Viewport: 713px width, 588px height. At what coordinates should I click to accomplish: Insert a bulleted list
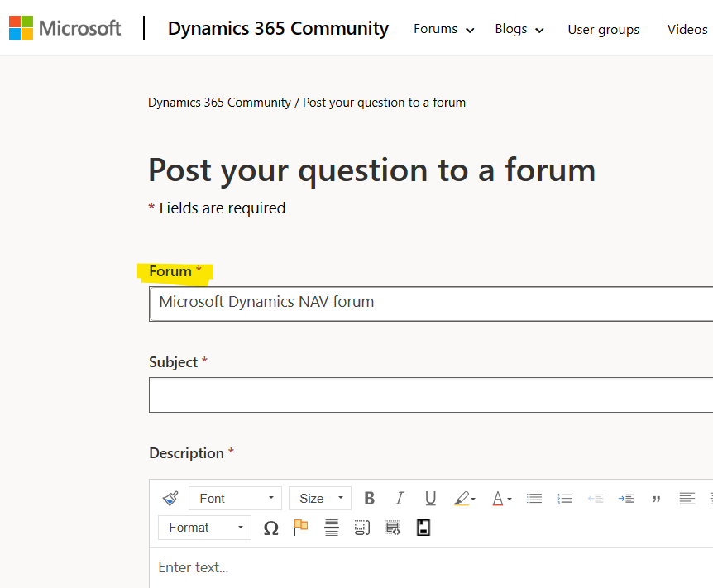534,499
